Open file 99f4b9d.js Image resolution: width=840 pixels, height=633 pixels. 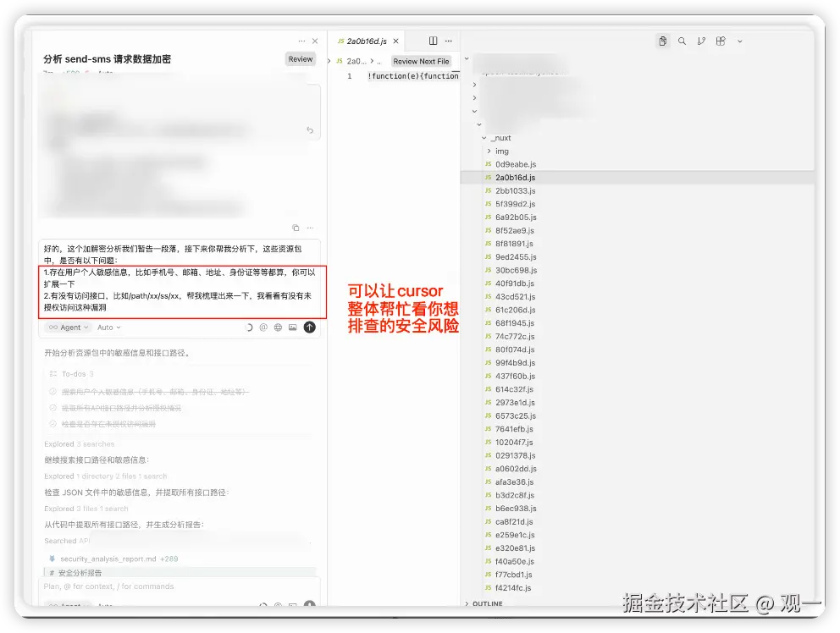click(516, 363)
